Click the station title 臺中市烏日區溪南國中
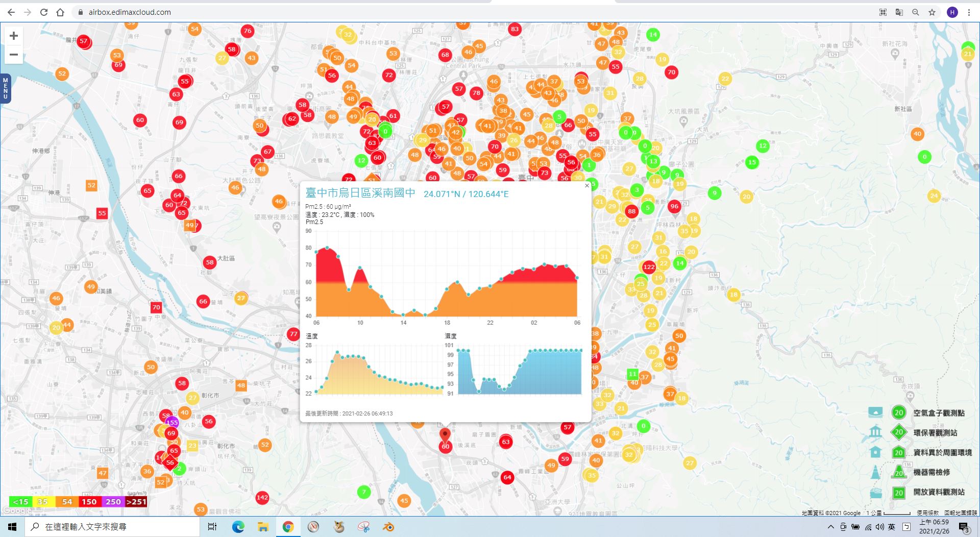 (360, 193)
